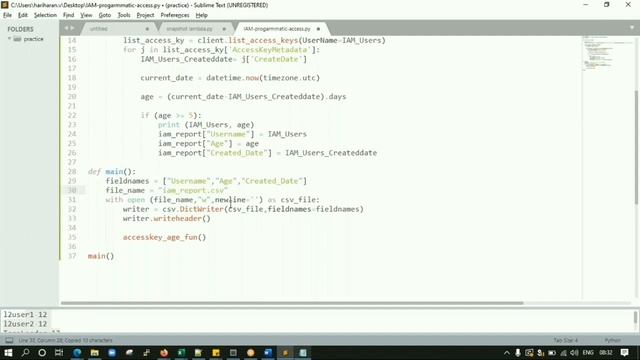The width and height of the screenshot is (640, 360).
Task: Open the Goto menu
Action: pos(104,15)
